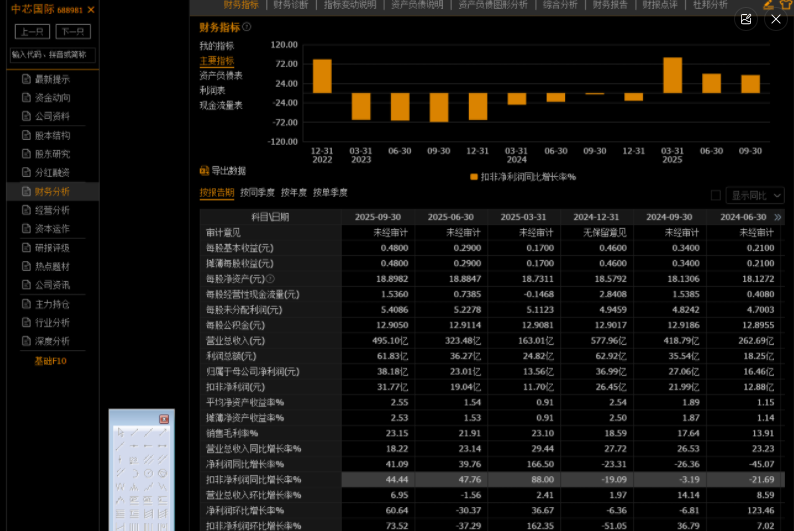794x531 pixels.
Task: Click the document icon beside 深度分析
Action: tap(26, 341)
